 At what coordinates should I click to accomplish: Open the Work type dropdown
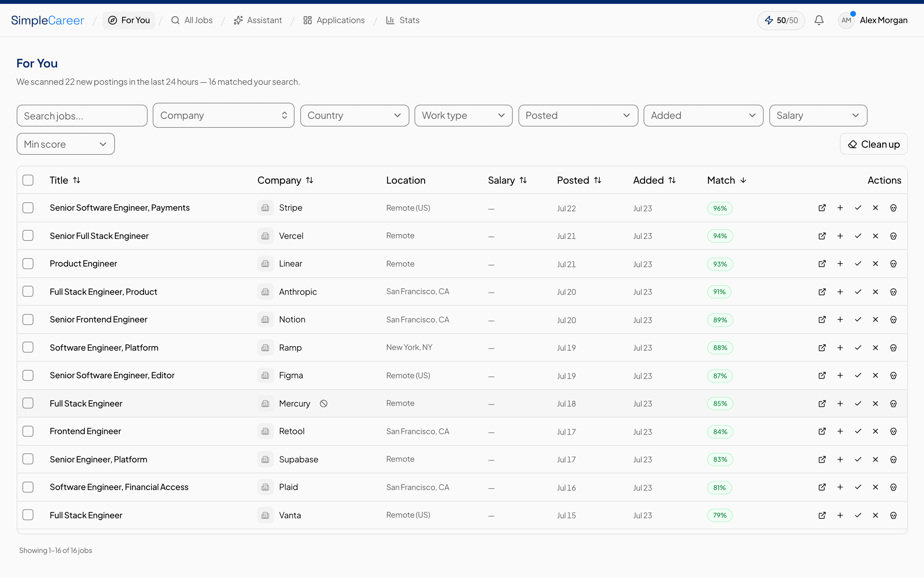click(x=463, y=116)
